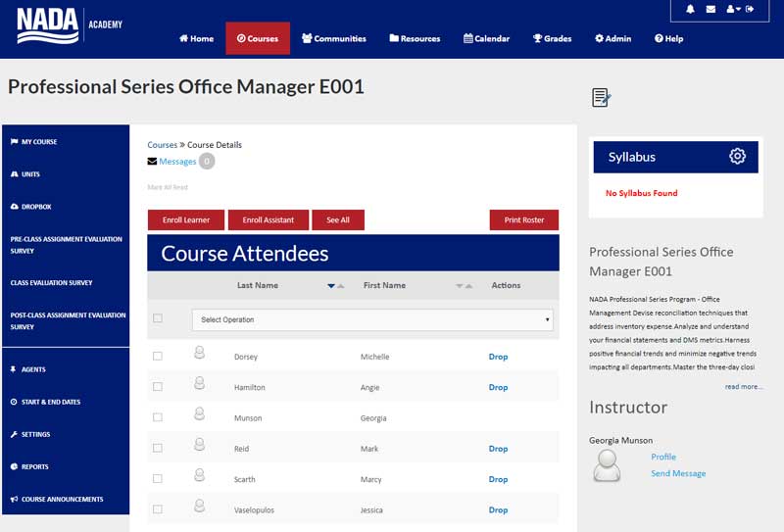Screen dimensions: 784x532
Task: Open the Grades page
Action: 552,38
